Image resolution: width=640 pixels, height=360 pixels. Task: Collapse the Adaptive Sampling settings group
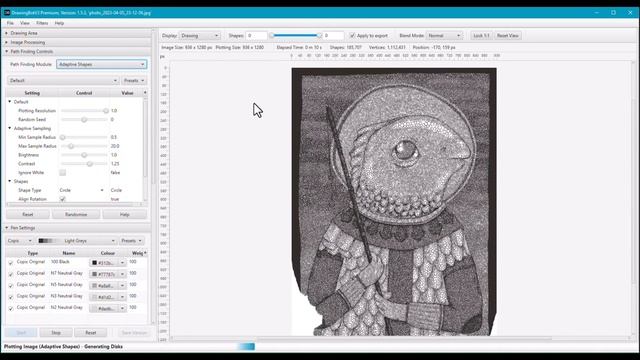coord(10,128)
